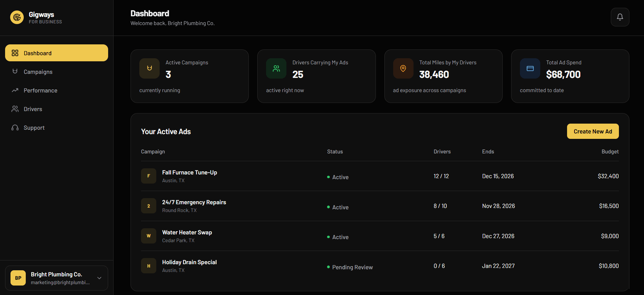Click the H badge for Holiday Drain Special
Screen dimensions: 644x295
[148, 266]
